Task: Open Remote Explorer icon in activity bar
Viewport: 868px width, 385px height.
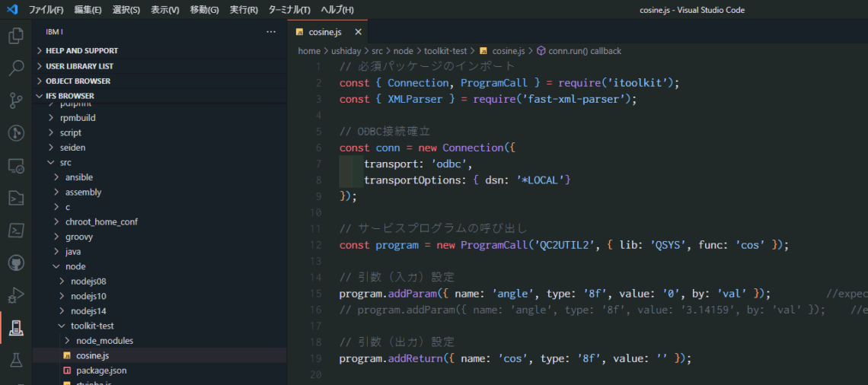Action: pos(15,166)
